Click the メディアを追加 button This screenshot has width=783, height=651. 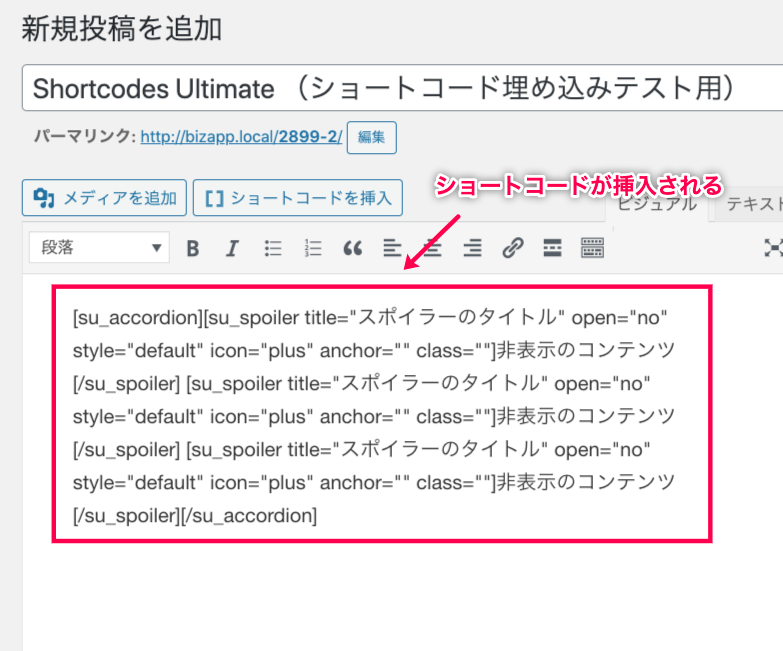tap(104, 198)
